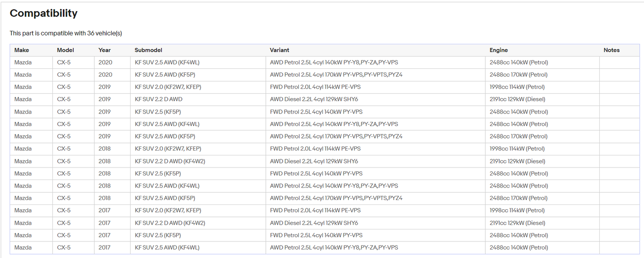The width and height of the screenshot is (644, 258).
Task: Click 'KF SUV 2.5 (KF5P)' in the 2018 row
Action: click(x=157, y=173)
